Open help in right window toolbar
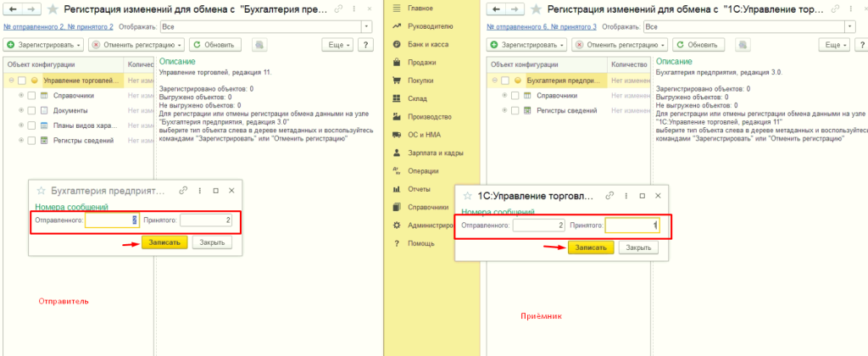This screenshot has width=868, height=356. click(862, 45)
